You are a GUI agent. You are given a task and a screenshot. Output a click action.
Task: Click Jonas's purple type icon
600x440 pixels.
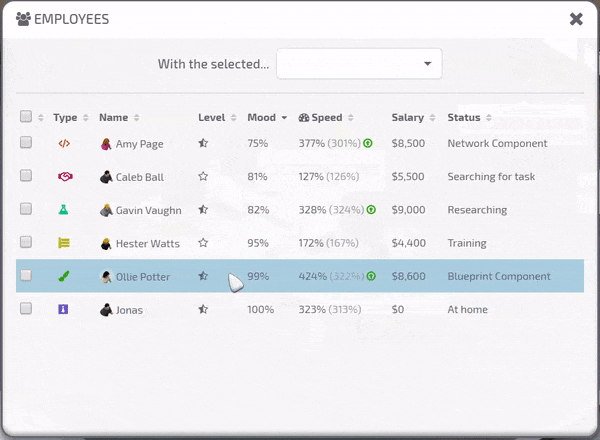[x=64, y=310]
